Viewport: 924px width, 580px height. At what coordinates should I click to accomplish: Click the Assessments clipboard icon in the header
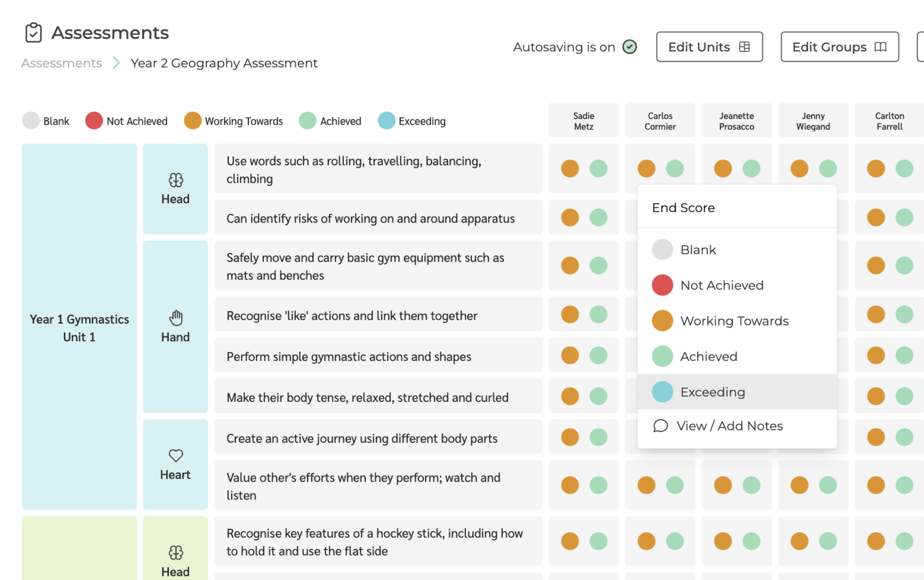tap(34, 32)
